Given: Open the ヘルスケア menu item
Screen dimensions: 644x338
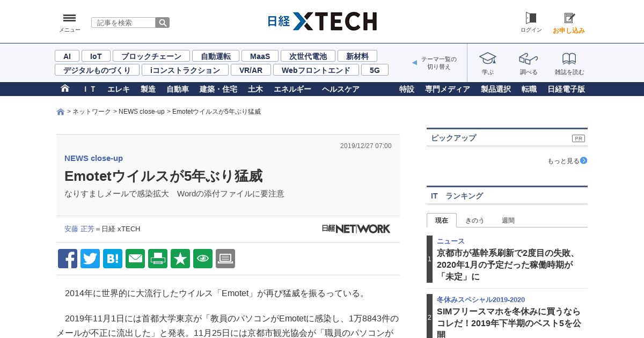Looking at the screenshot, I should click(341, 89).
